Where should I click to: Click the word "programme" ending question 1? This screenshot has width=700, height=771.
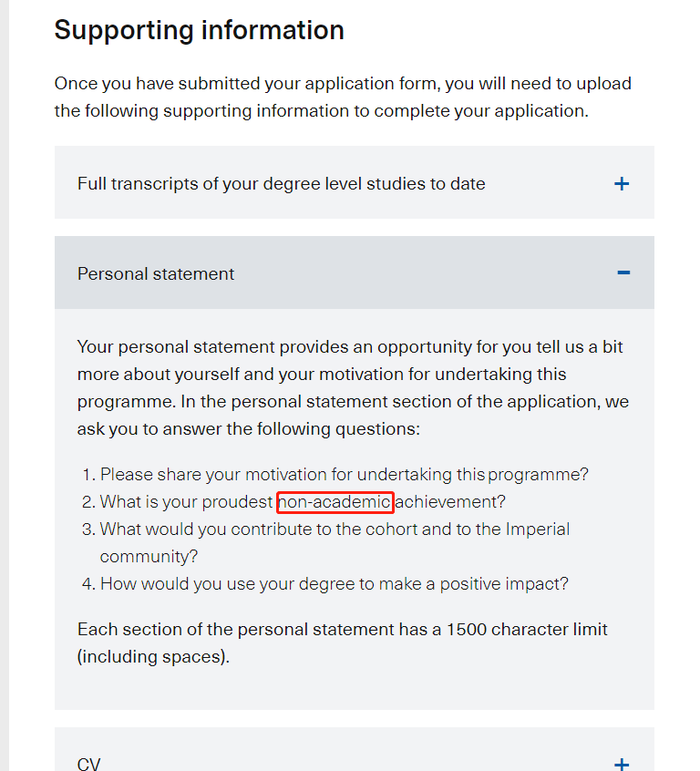(x=535, y=474)
